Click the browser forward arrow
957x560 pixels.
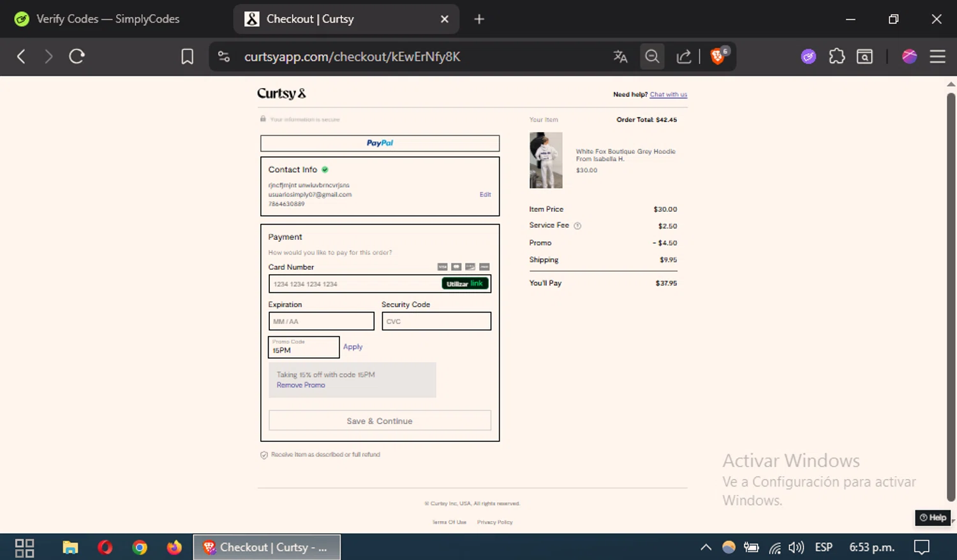pos(48,57)
